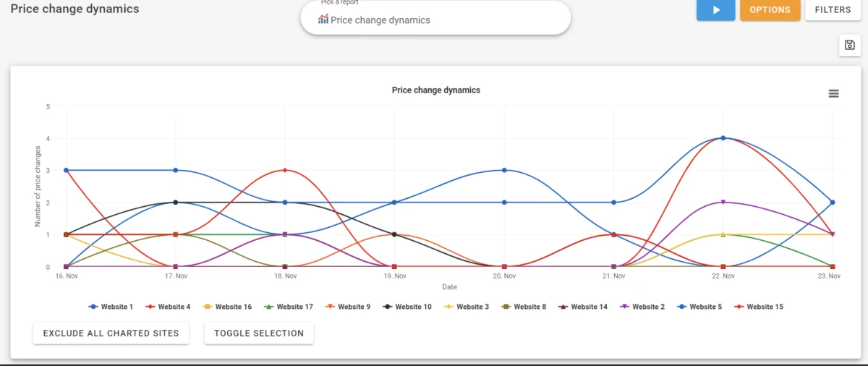Screen dimensions: 868x366
Task: Open the FILTERS panel
Action: click(833, 10)
